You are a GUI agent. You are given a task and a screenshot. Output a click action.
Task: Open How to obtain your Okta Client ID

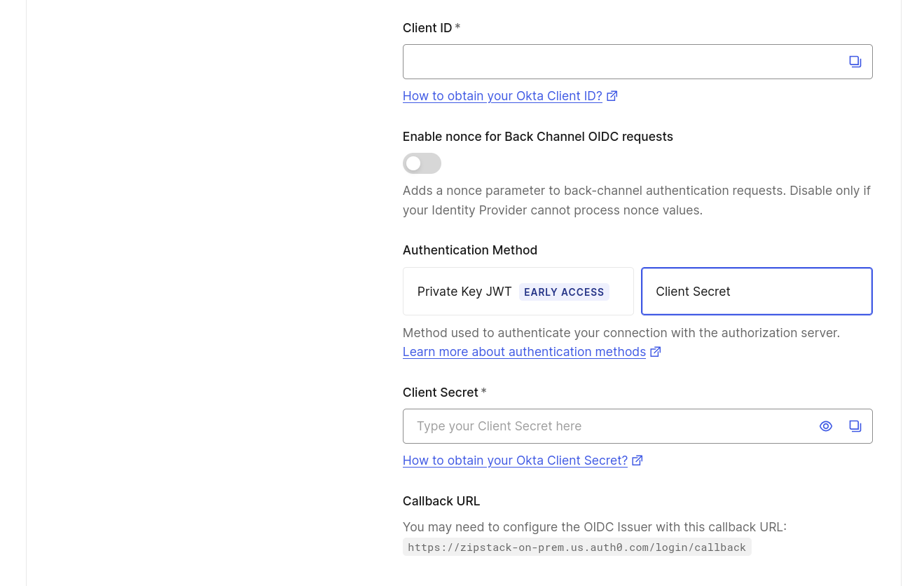(502, 96)
